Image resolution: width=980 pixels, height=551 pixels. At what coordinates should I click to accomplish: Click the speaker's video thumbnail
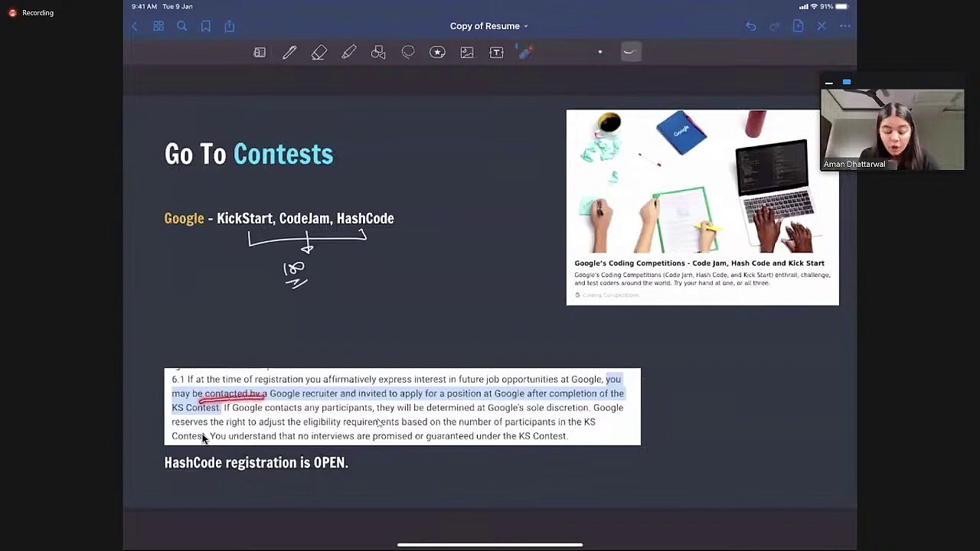(892, 129)
